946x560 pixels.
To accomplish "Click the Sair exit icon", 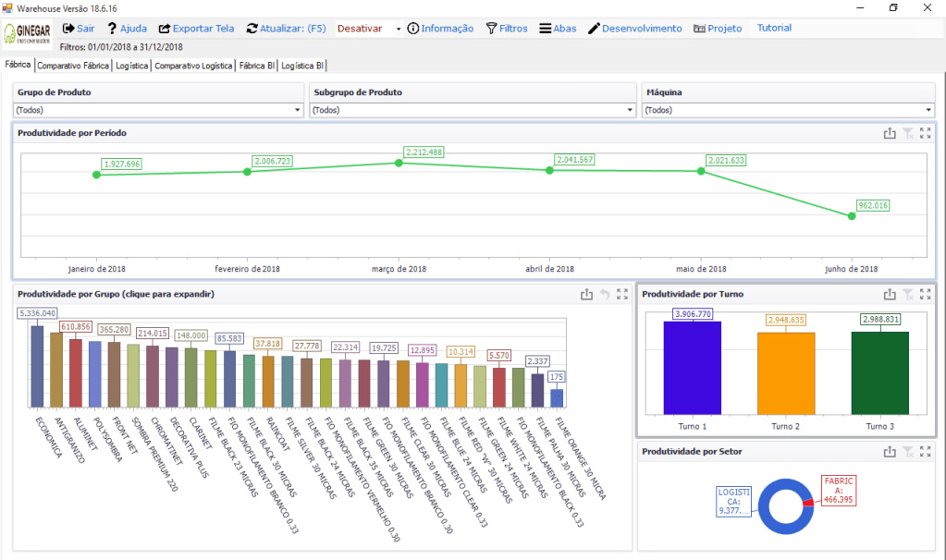I will click(x=68, y=29).
